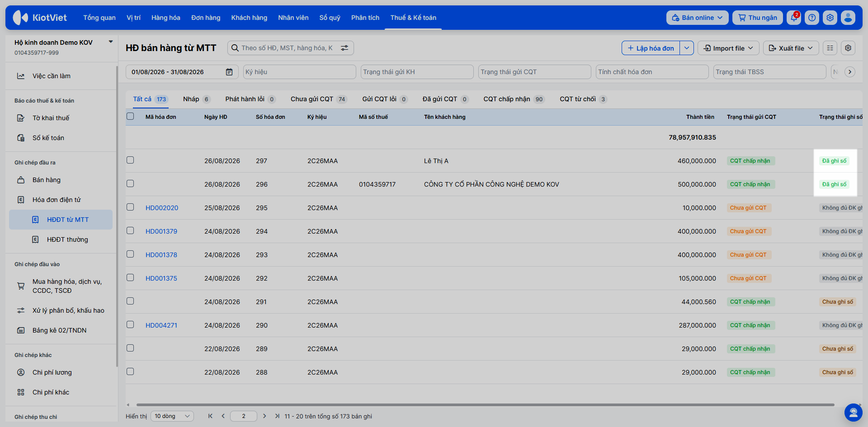Open the top bar settings gear

coord(830,18)
